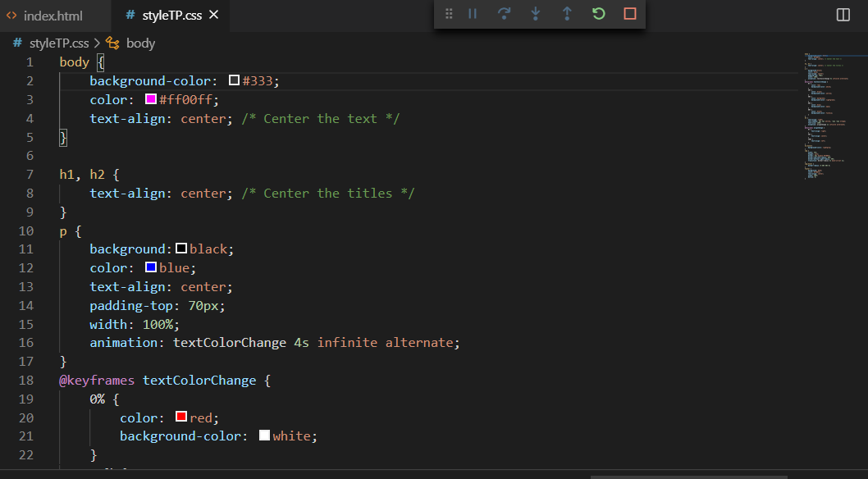Click the styleTP.css breadcrumb
Screen dimensions: 868x479
(x=59, y=43)
